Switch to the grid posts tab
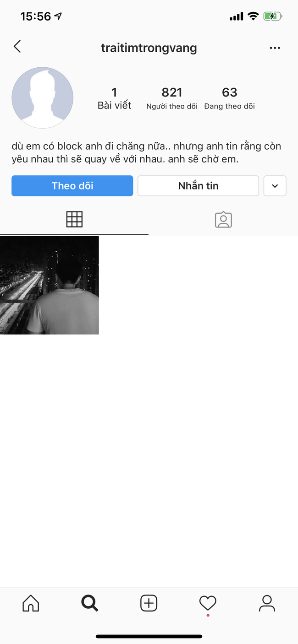The height and width of the screenshot is (644, 298). pyautogui.click(x=74, y=220)
